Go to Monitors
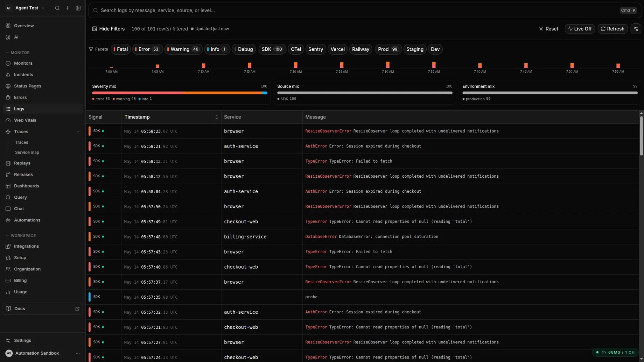The image size is (644, 362). pyautogui.click(x=43, y=63)
